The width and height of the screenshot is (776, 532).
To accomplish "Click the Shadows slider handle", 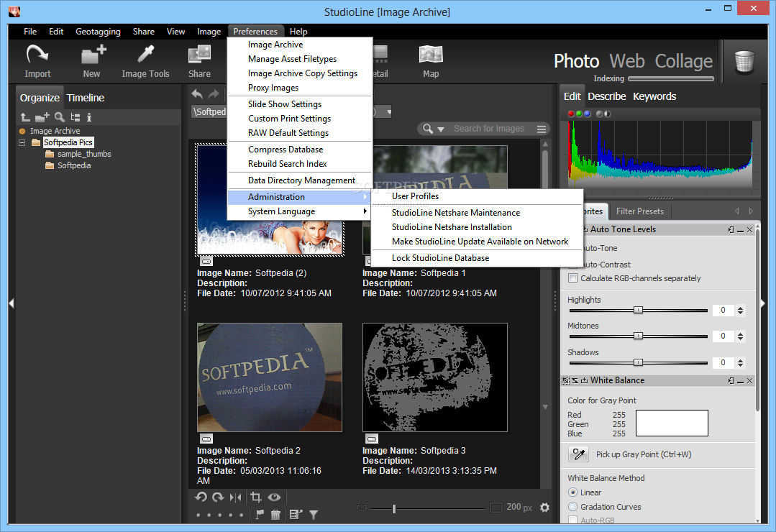I will pyautogui.click(x=639, y=363).
